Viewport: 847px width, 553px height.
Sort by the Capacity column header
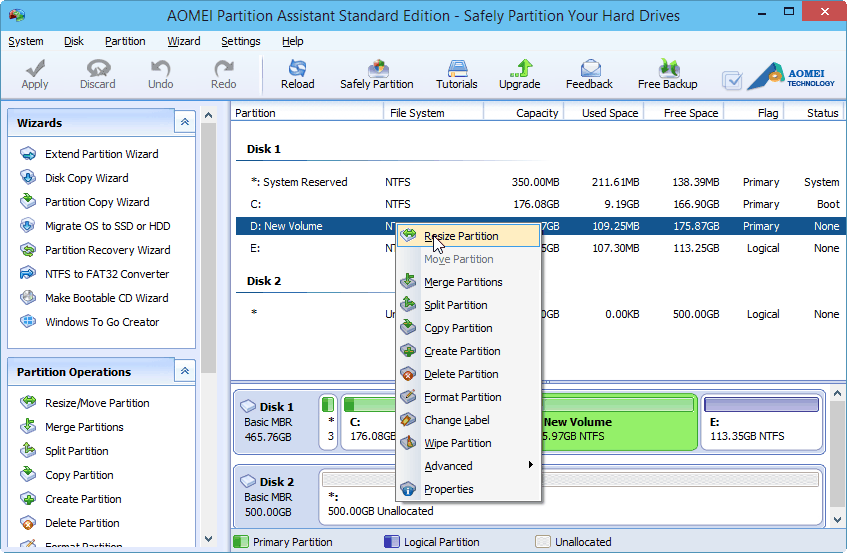pos(523,113)
